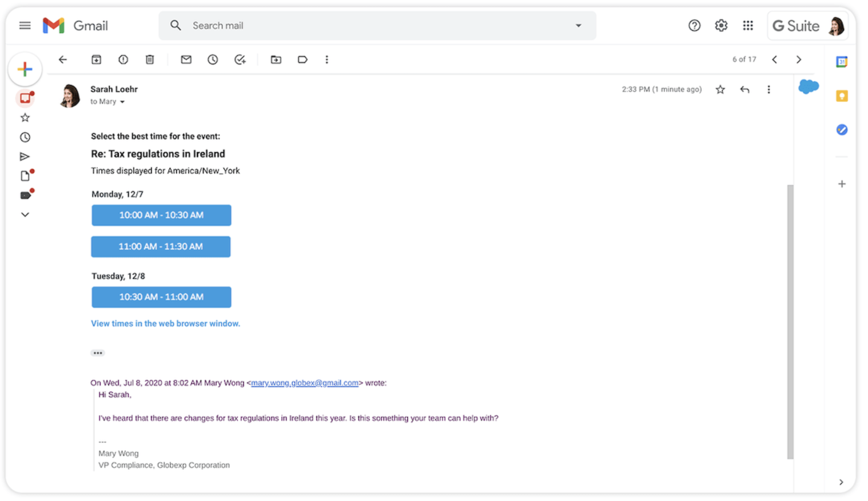This screenshot has width=868, height=501.
Task: Mark the email as unread
Action: [x=186, y=59]
